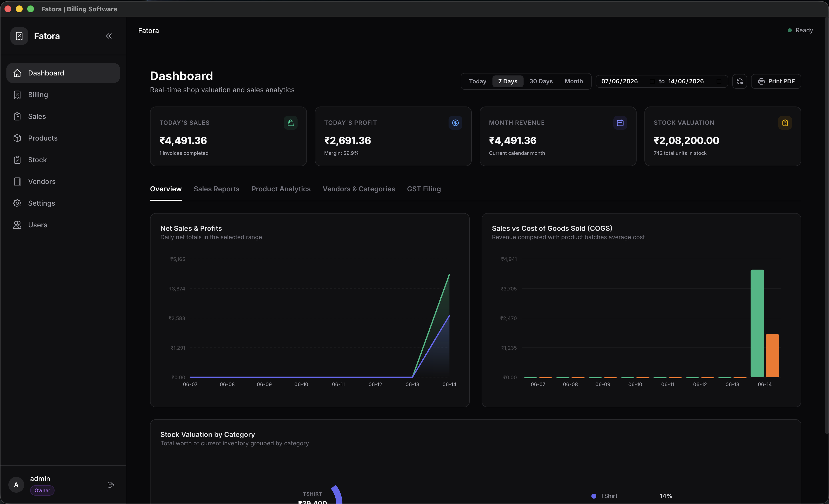Open Products in sidebar
The height and width of the screenshot is (504, 829).
63,138
